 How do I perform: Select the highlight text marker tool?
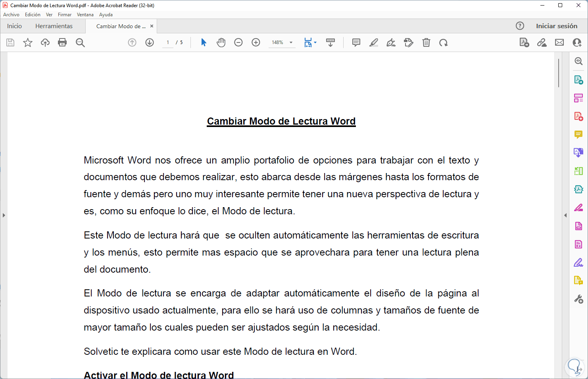click(374, 42)
